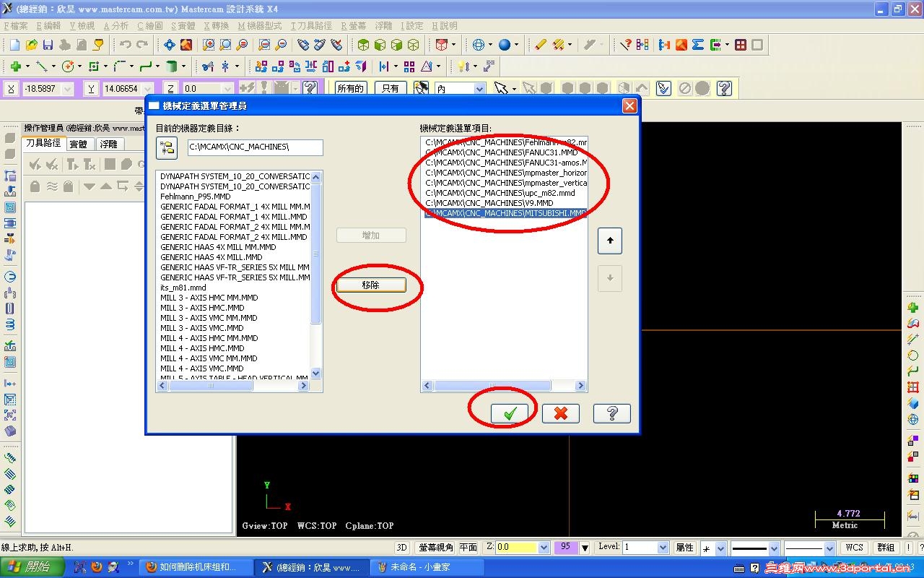Toggle the 只有 selection button

(391, 88)
